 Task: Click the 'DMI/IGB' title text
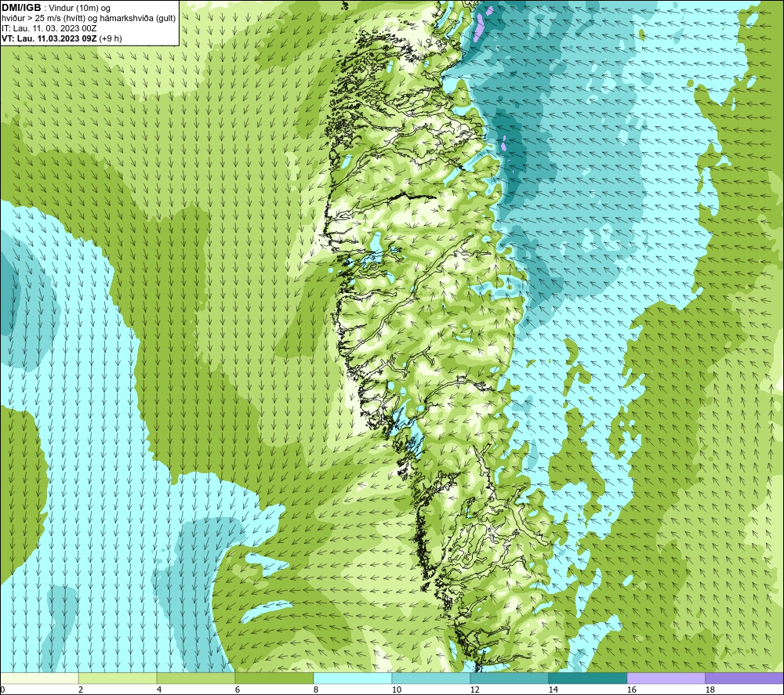(21, 8)
